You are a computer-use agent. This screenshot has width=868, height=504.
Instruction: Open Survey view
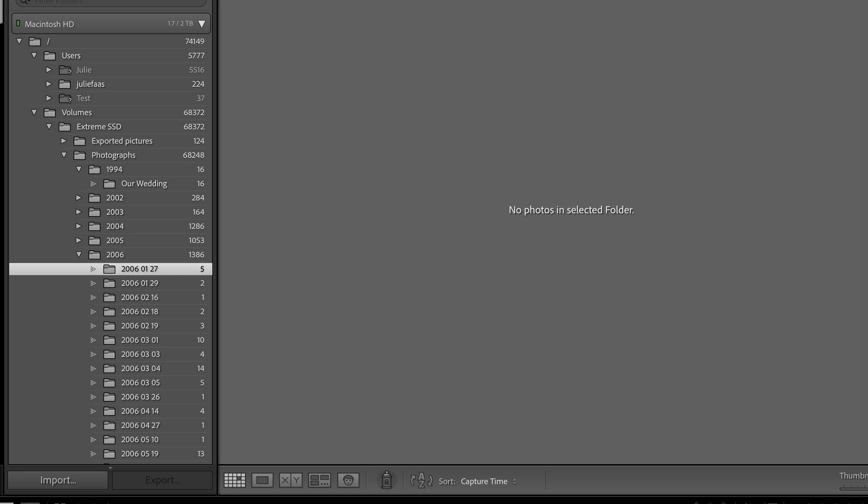coord(319,480)
